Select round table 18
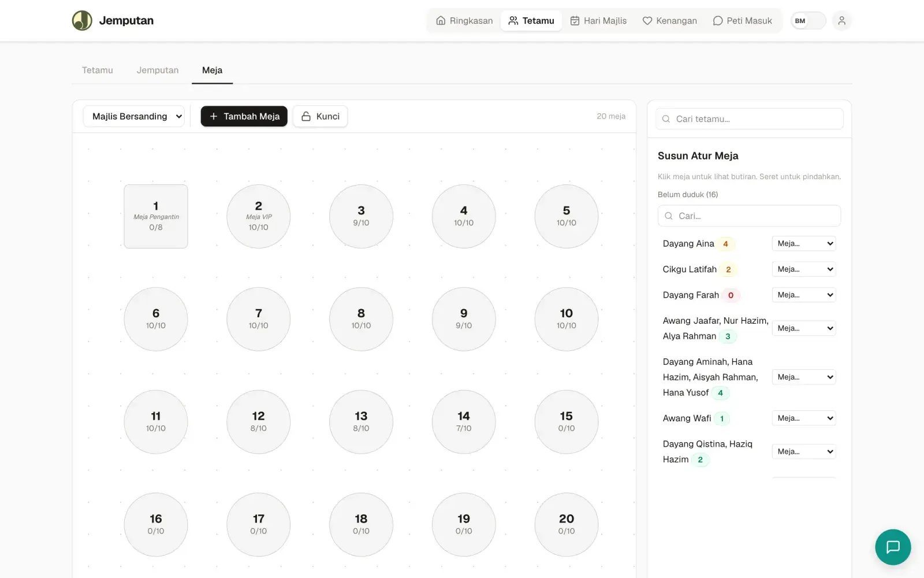 click(361, 525)
